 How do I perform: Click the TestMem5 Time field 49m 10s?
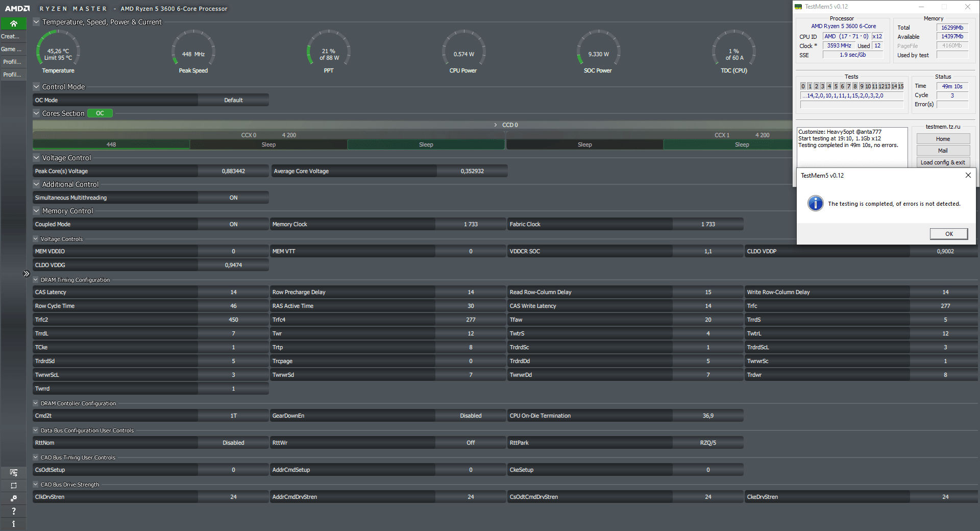point(952,86)
